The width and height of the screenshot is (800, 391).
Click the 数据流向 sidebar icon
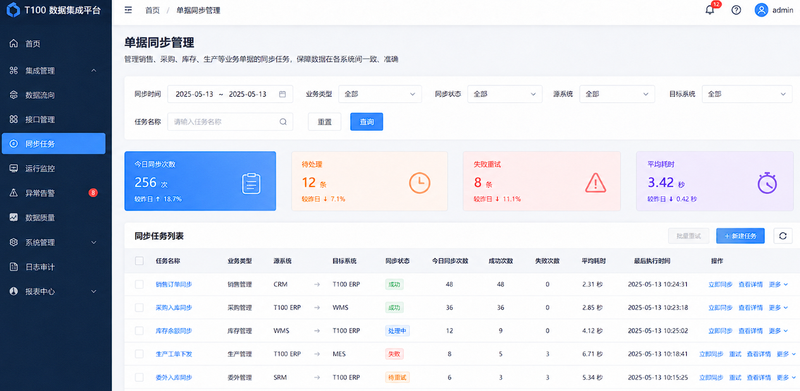pyautogui.click(x=14, y=95)
